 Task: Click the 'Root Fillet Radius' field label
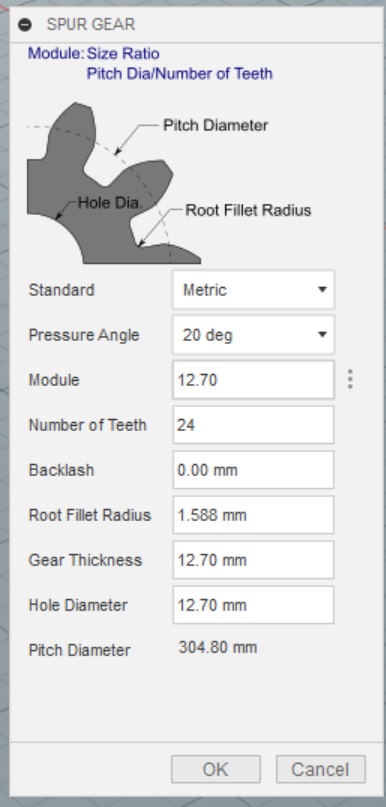90,515
